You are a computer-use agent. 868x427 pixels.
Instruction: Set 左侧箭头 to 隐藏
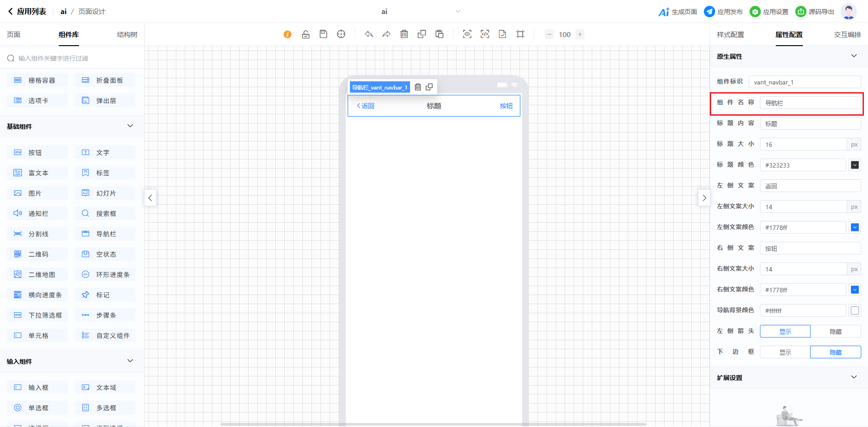tap(835, 332)
